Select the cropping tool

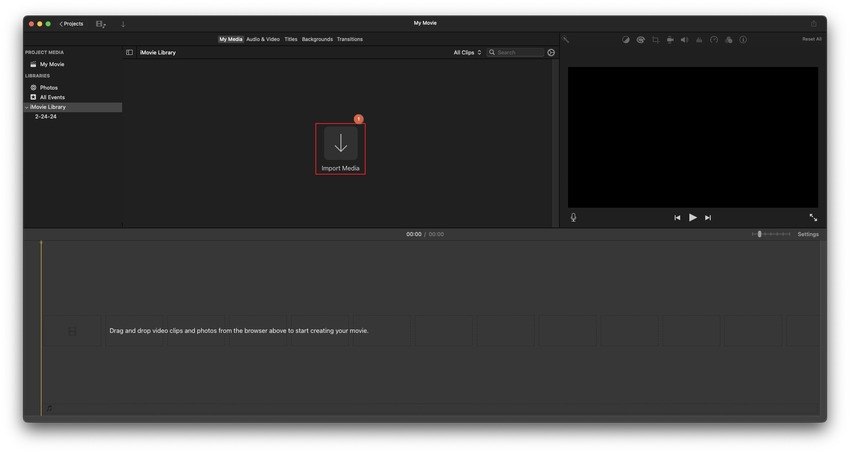(655, 40)
